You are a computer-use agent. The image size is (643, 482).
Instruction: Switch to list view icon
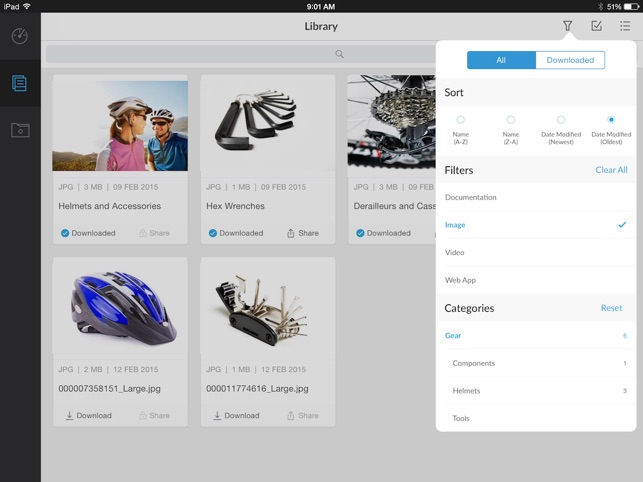[x=625, y=26]
